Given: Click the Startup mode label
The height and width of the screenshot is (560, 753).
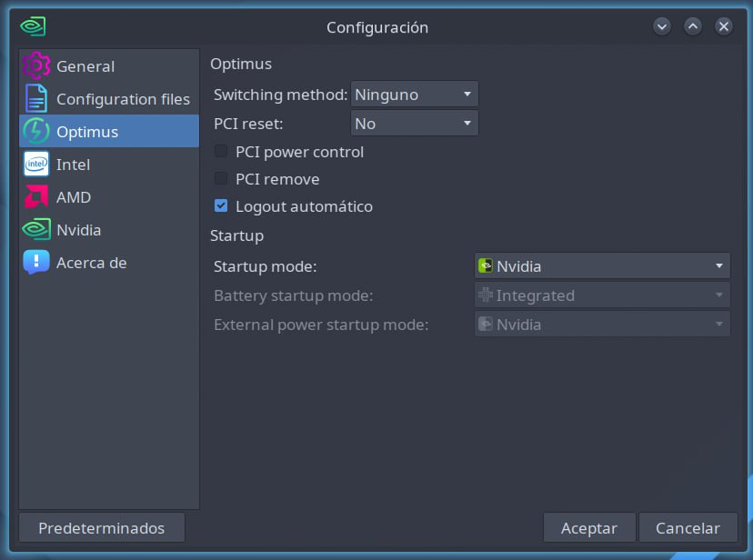Looking at the screenshot, I should tap(265, 266).
